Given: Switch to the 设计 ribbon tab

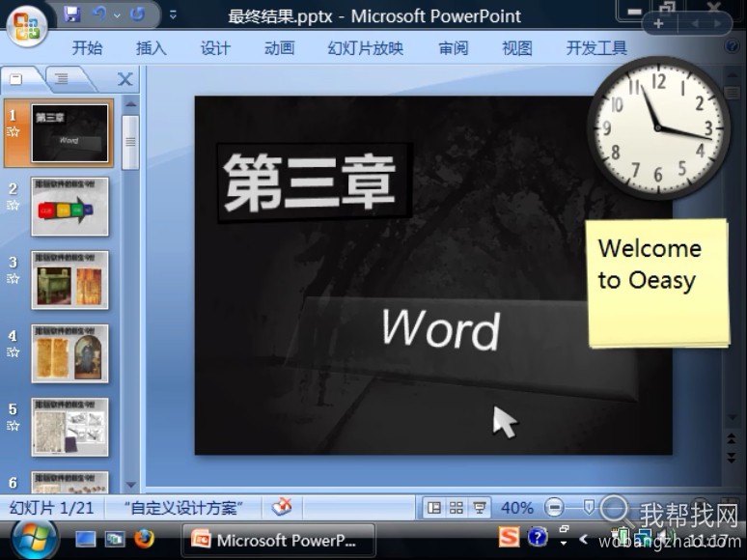Looking at the screenshot, I should pyautogui.click(x=215, y=47).
